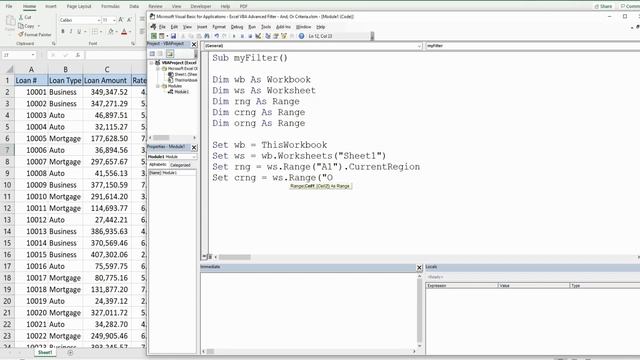Click the Loan Type header cell B1
The height and width of the screenshot is (360, 640).
(x=65, y=80)
